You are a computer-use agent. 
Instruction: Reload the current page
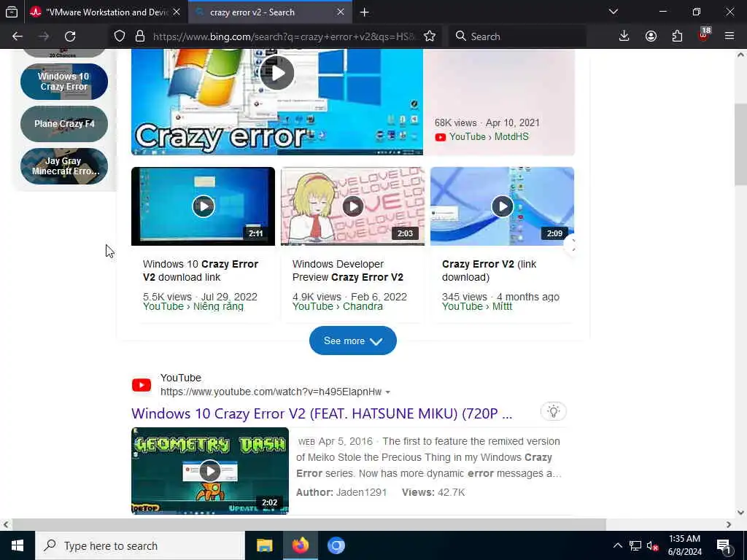click(70, 36)
